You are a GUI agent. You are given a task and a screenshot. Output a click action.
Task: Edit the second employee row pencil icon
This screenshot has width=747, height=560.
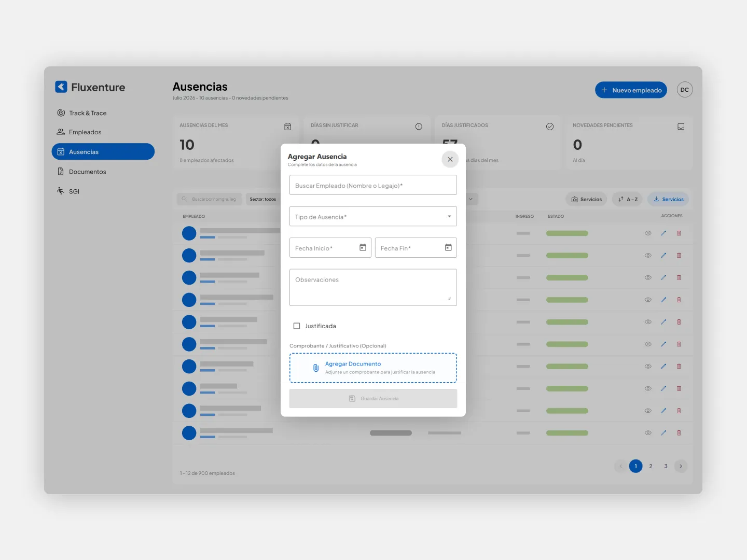(663, 255)
